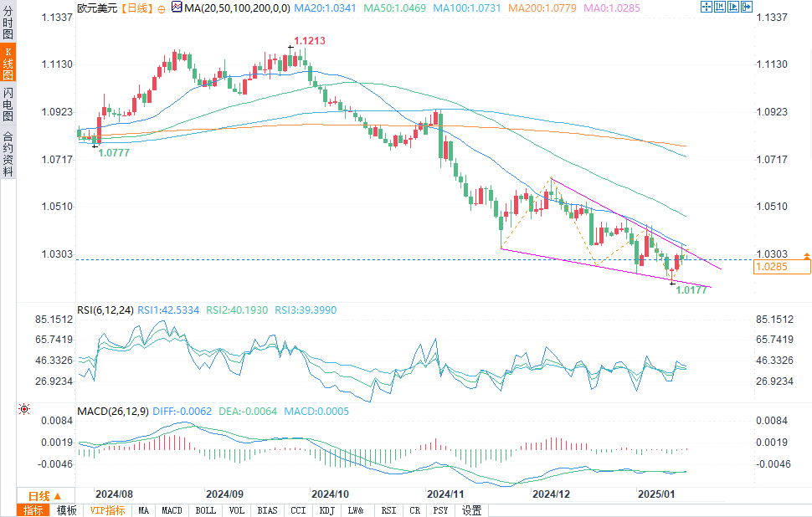Open the 模板 templates tab
Viewport: 812px width, 517px height.
pyautogui.click(x=66, y=510)
